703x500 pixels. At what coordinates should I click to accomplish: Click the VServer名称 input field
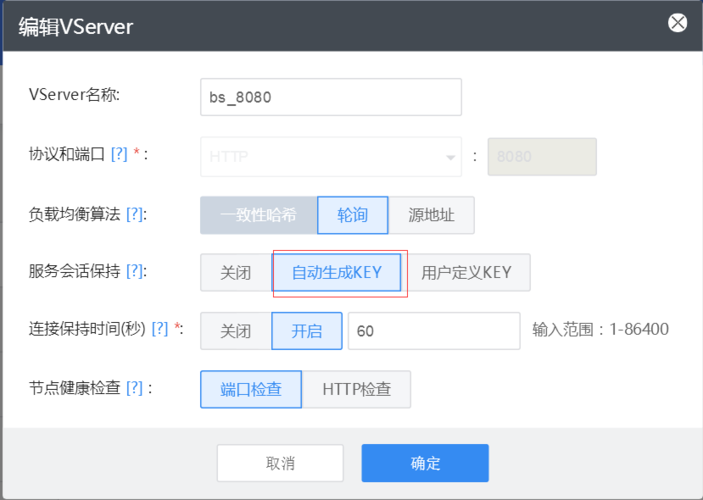[331, 97]
